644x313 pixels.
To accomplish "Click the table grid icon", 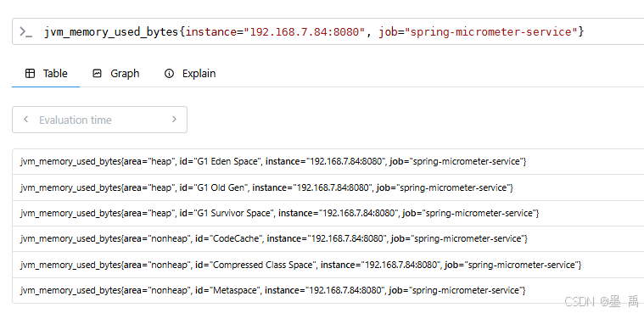I will click(30, 74).
